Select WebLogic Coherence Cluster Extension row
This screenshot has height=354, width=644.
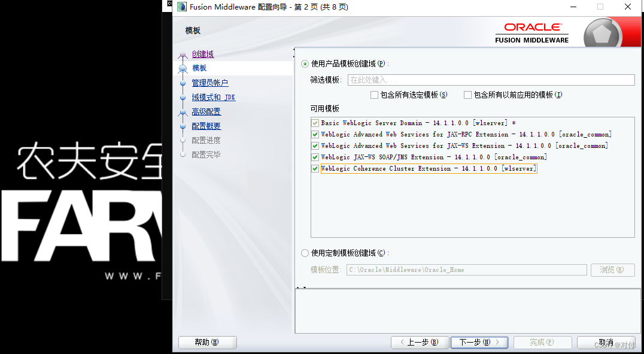tap(429, 168)
